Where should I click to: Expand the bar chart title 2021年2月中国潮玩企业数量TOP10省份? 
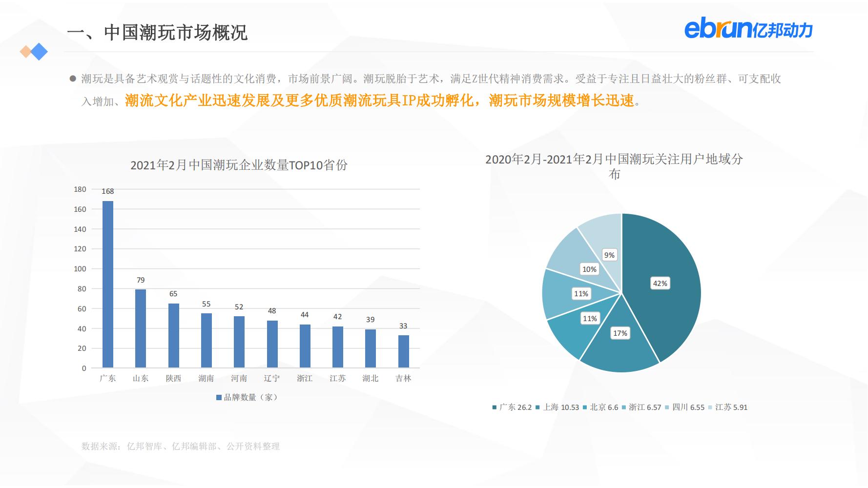point(241,165)
